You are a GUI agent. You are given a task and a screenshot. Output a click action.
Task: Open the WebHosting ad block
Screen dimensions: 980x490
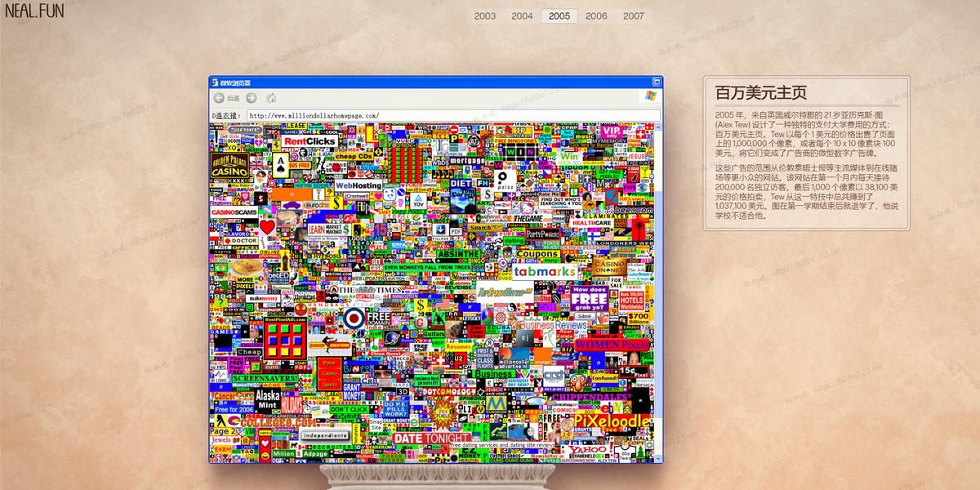tap(358, 185)
